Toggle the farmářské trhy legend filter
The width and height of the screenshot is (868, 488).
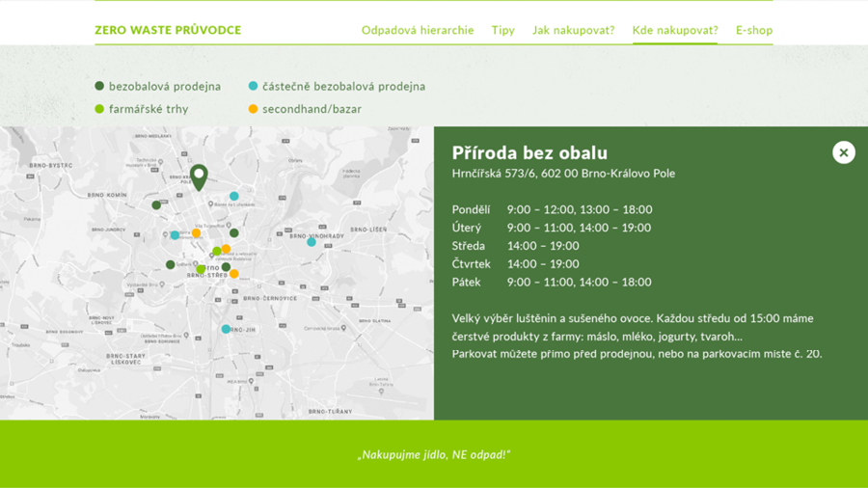(x=142, y=109)
